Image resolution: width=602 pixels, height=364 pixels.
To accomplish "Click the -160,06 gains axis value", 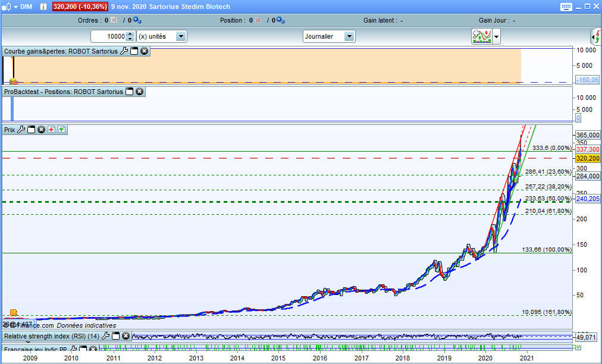I will (587, 80).
